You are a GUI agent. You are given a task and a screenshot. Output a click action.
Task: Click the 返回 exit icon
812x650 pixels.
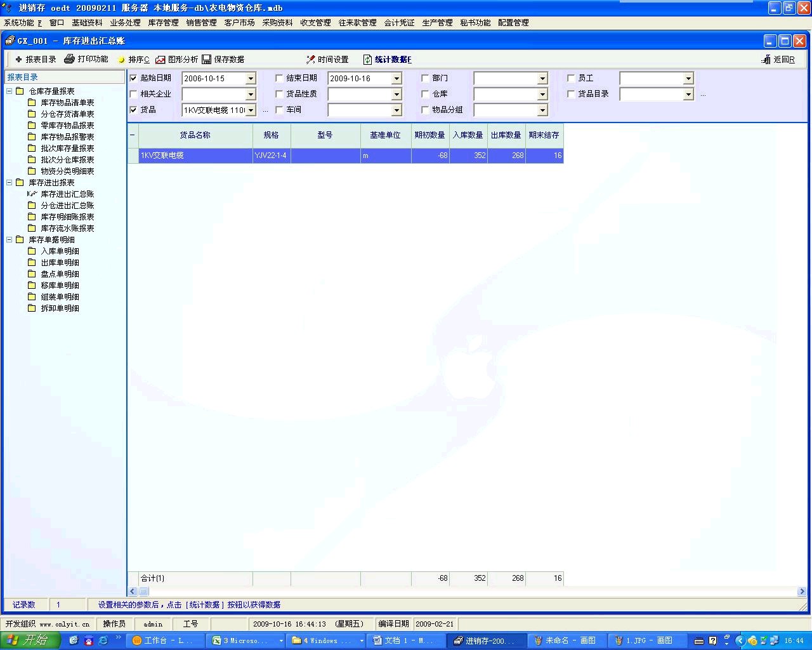coord(766,60)
